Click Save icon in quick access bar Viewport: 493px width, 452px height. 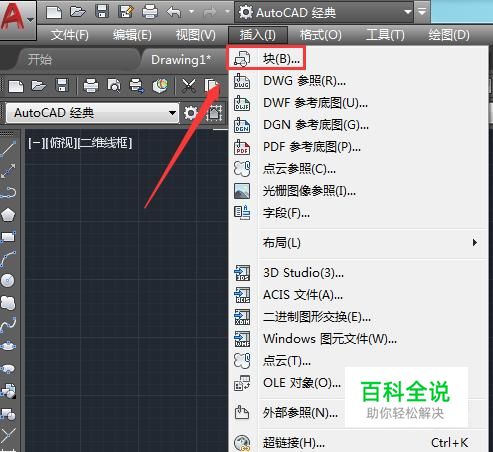(x=102, y=12)
